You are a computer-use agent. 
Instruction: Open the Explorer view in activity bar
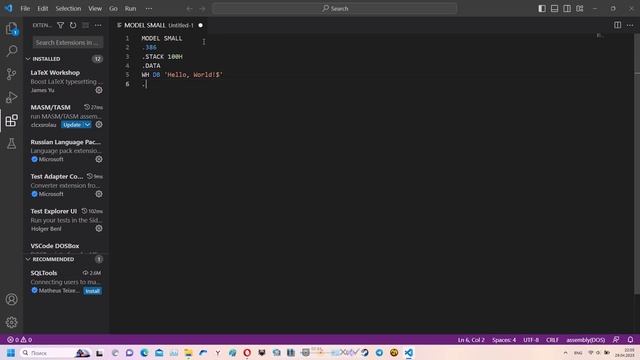point(11,29)
